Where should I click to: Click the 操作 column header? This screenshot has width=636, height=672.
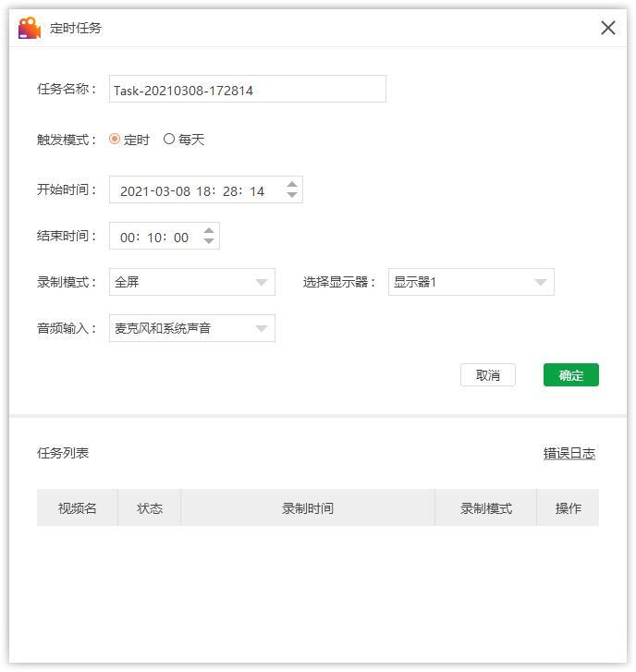coord(568,507)
